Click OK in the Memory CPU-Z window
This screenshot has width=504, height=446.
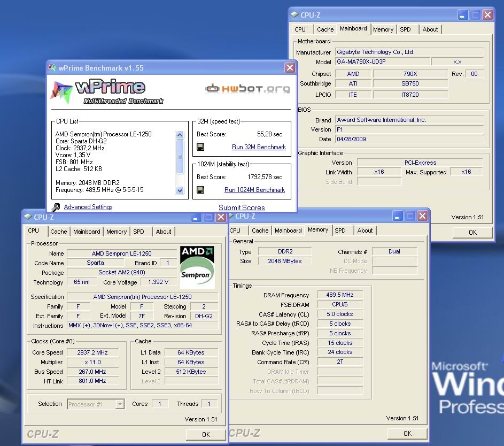pyautogui.click(x=407, y=434)
